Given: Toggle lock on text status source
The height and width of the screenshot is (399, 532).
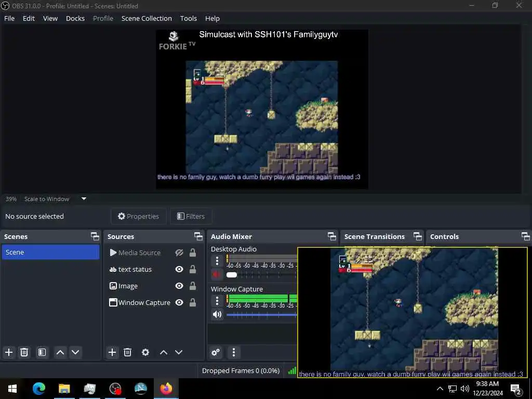Looking at the screenshot, I should click(192, 269).
